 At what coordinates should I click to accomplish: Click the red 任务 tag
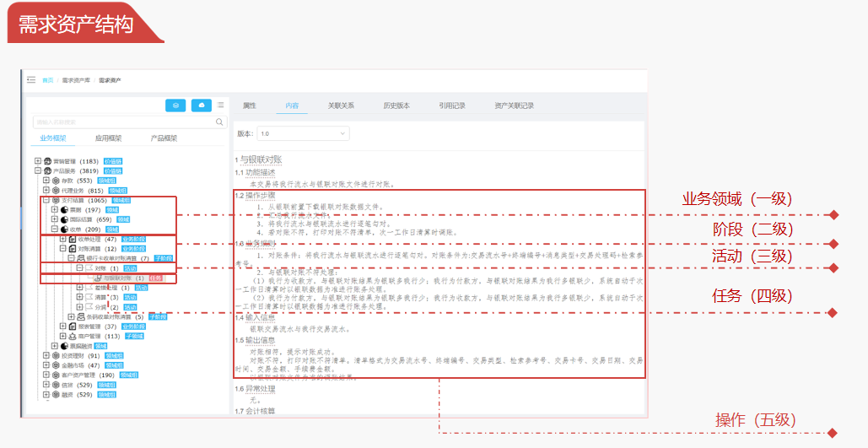(x=155, y=278)
